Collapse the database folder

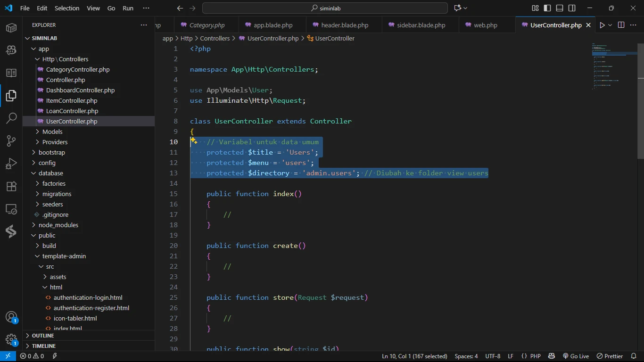pyautogui.click(x=50, y=173)
